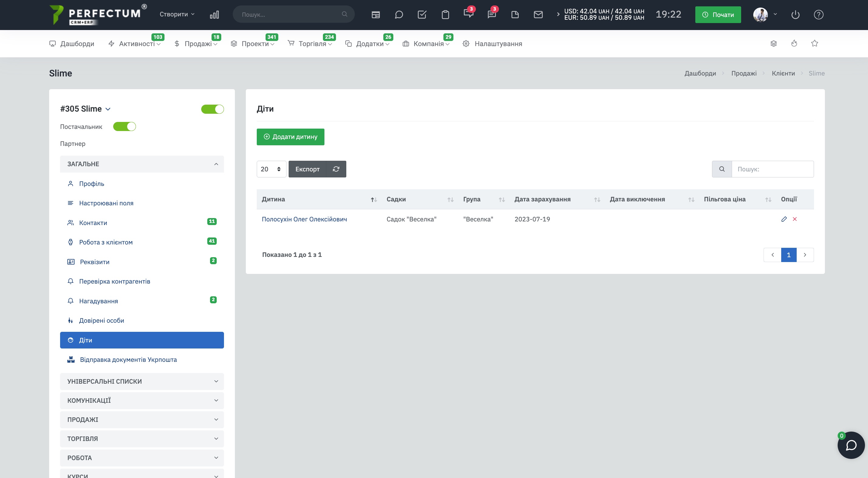
Task: Open the chat bubble icon in top bar
Action: click(399, 15)
